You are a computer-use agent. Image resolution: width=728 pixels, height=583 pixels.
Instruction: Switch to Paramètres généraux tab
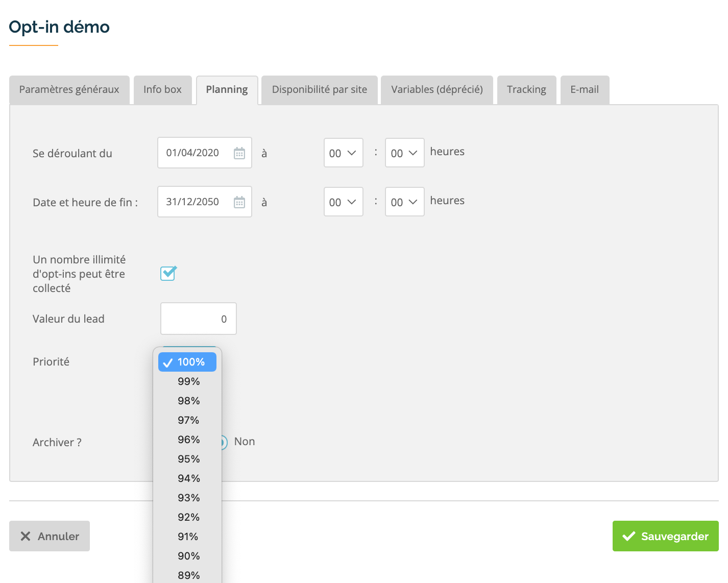click(69, 90)
